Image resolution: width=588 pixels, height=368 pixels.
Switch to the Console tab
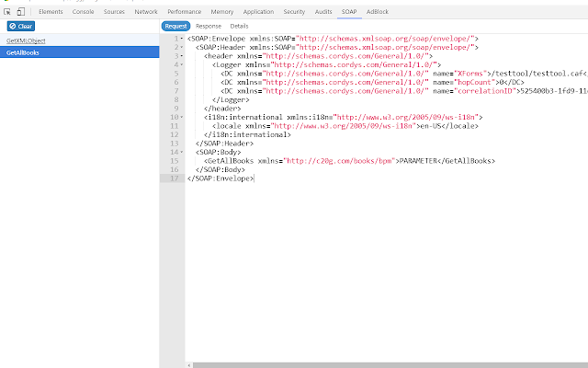[x=84, y=12]
